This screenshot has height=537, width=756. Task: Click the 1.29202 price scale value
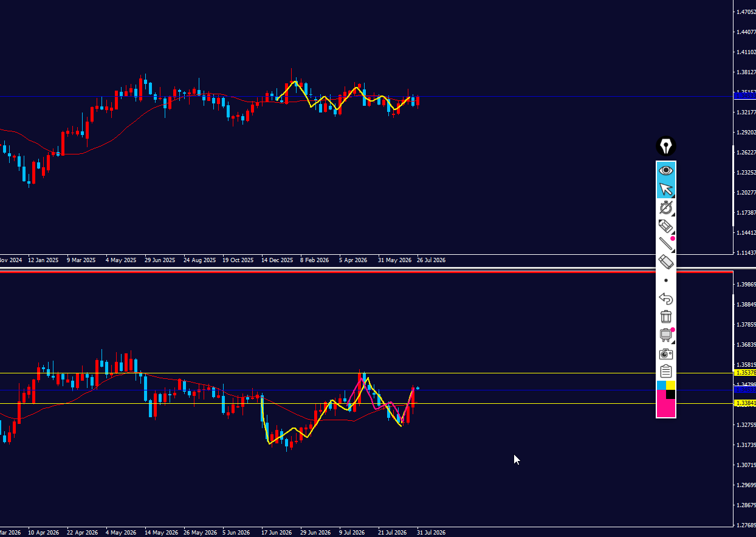click(746, 132)
